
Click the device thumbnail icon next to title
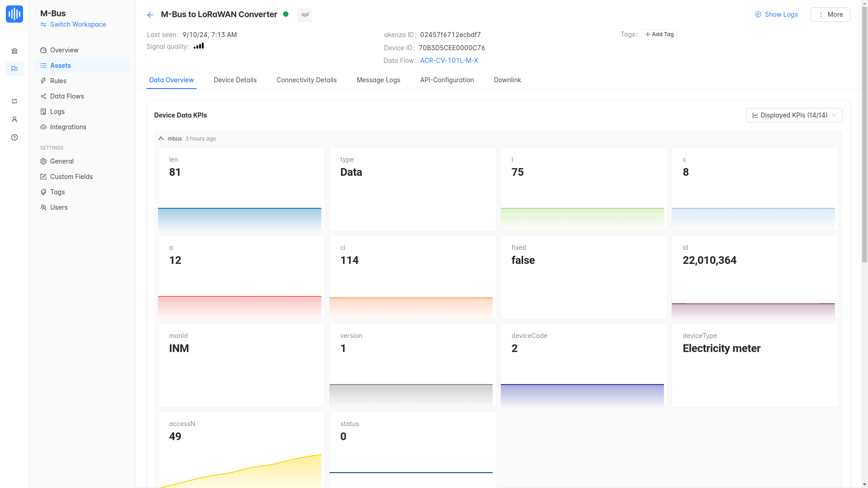click(305, 15)
